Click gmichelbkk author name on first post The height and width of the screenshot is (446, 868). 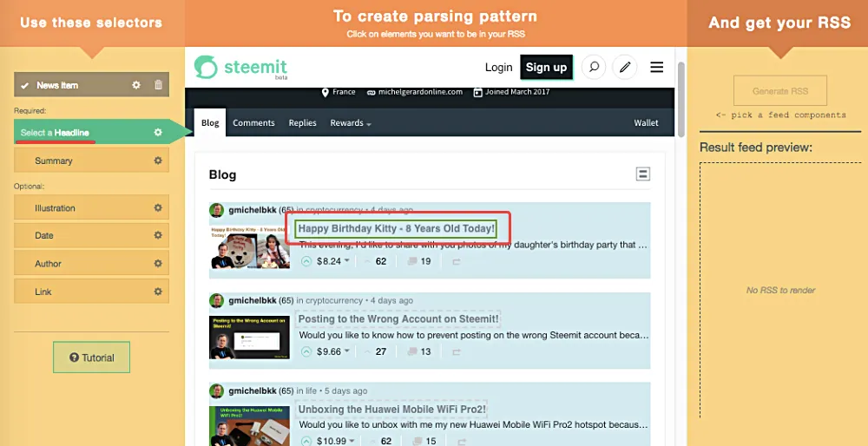(x=253, y=210)
